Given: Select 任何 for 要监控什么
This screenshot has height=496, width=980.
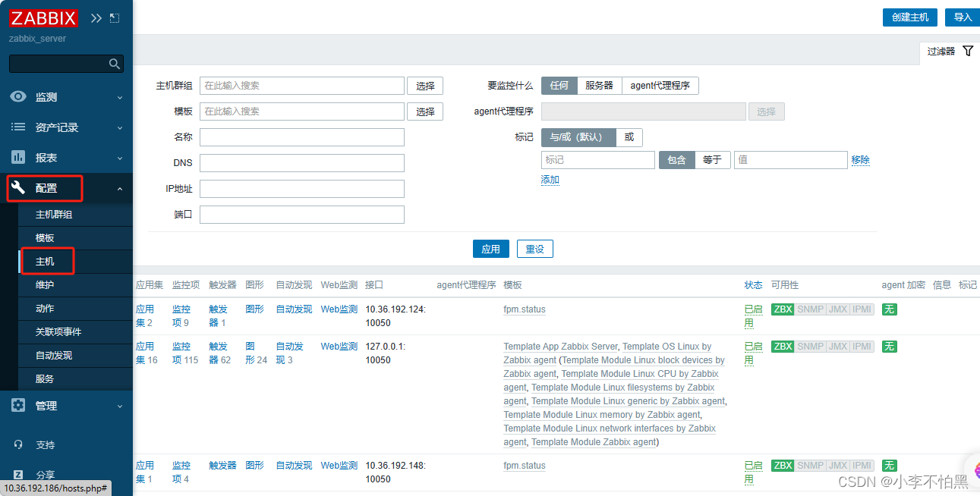Looking at the screenshot, I should (559, 86).
